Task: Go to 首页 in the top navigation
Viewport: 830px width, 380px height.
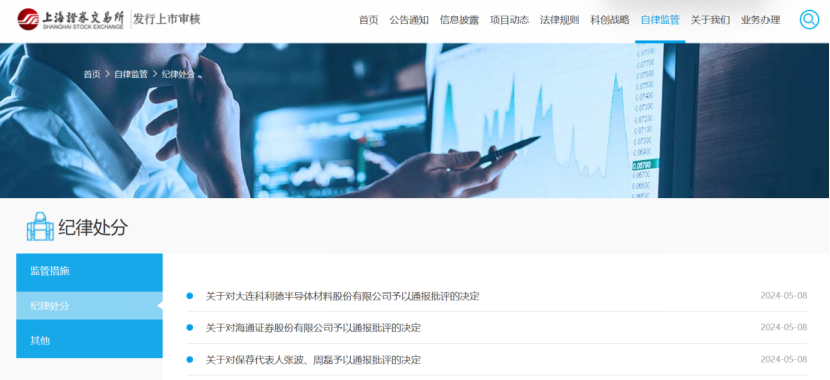Action: (x=368, y=20)
